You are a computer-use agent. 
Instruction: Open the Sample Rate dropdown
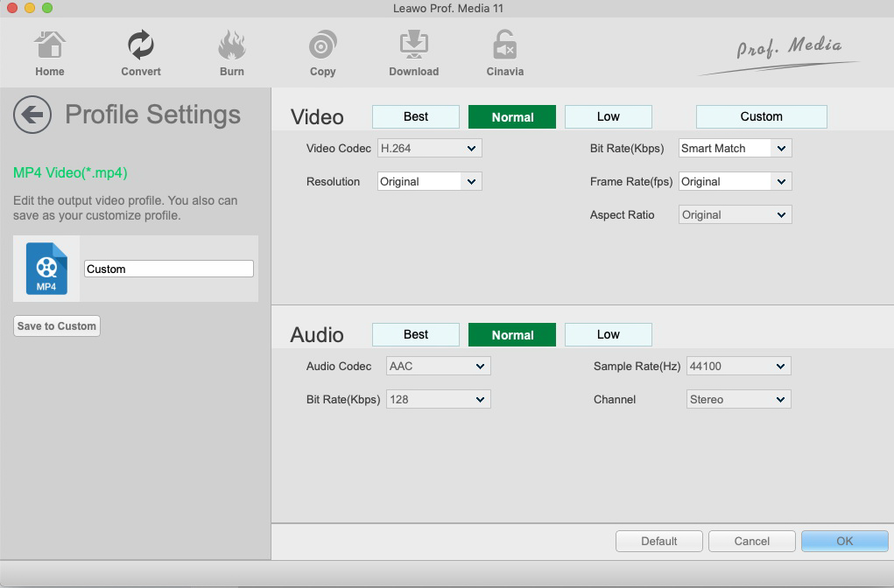click(x=738, y=366)
